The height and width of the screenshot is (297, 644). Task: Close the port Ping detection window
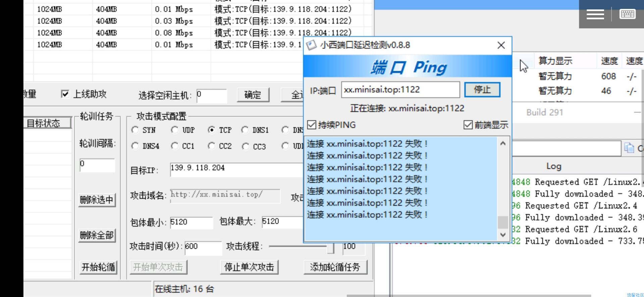501,45
